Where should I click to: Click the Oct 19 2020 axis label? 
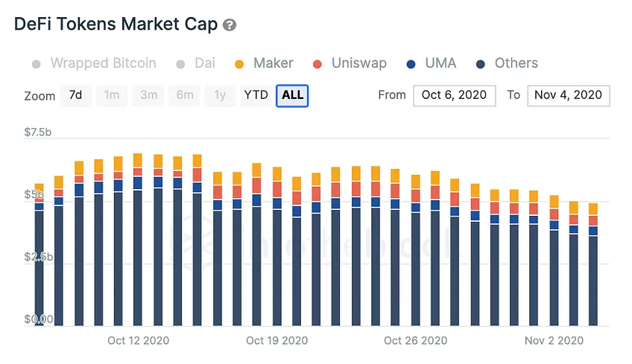click(x=277, y=341)
